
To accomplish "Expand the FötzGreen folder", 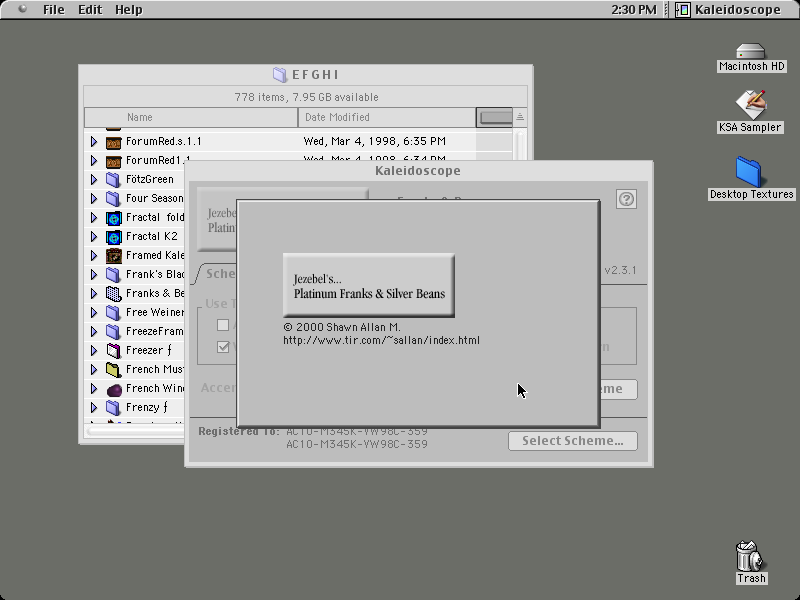I will point(94,180).
